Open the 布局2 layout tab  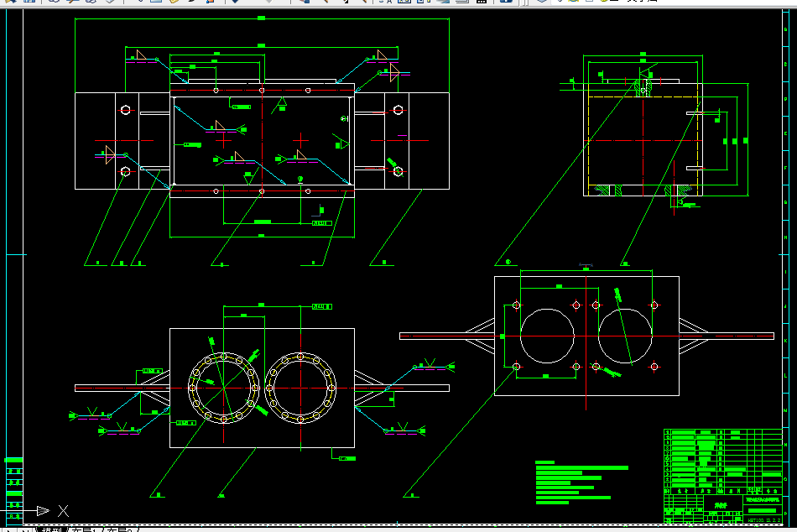click(x=120, y=529)
